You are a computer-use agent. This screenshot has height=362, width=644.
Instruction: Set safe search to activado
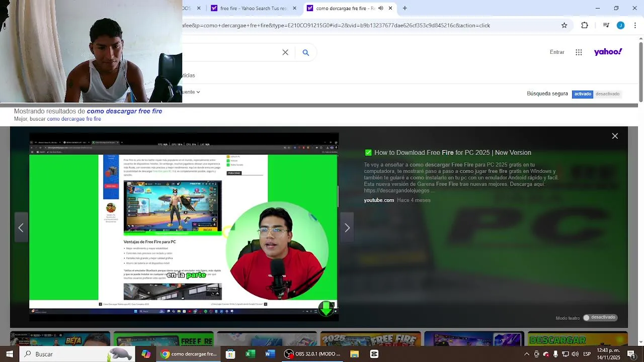pyautogui.click(x=583, y=94)
